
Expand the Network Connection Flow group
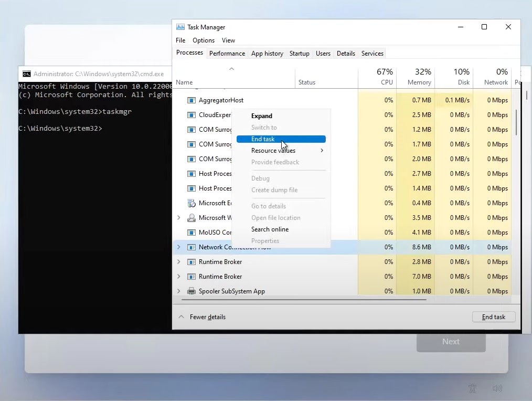179,247
